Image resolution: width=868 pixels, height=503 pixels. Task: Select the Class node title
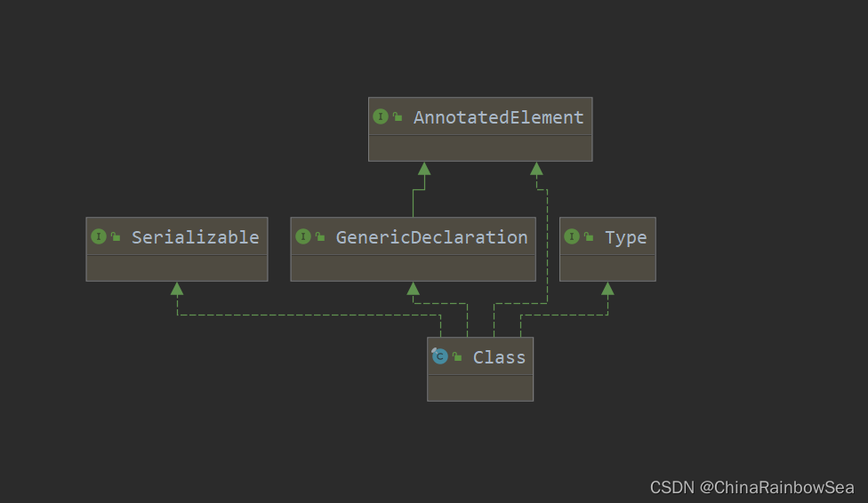coord(499,357)
